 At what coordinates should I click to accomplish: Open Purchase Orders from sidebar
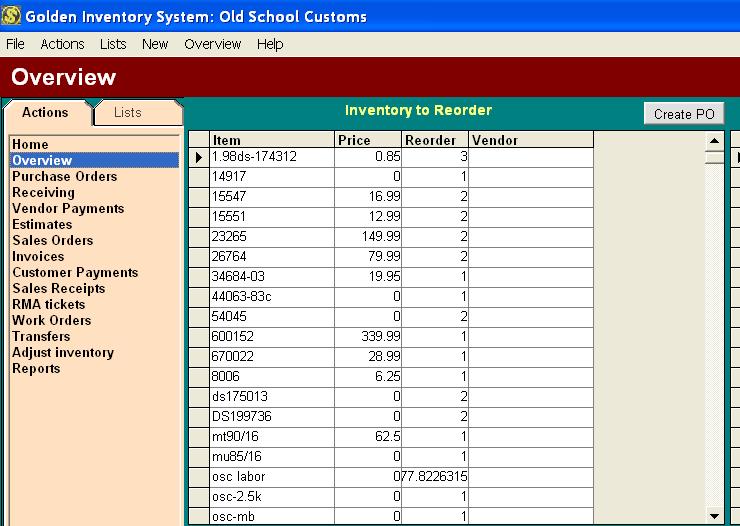coord(94,176)
